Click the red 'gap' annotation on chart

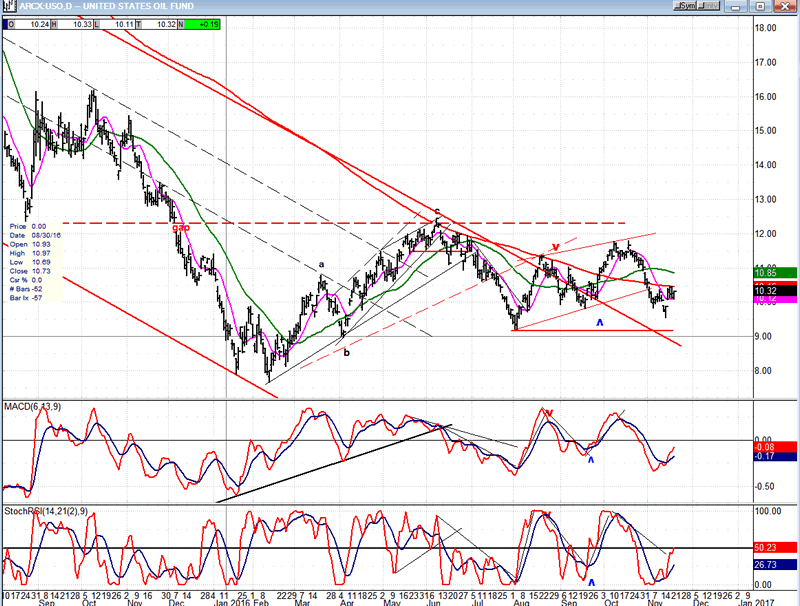(181, 227)
